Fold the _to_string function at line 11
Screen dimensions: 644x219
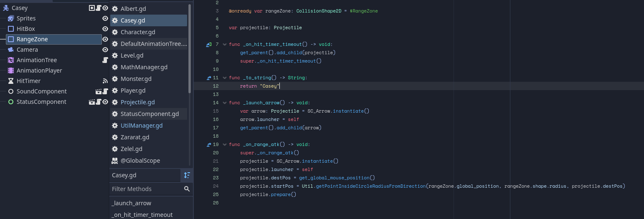coord(225,78)
